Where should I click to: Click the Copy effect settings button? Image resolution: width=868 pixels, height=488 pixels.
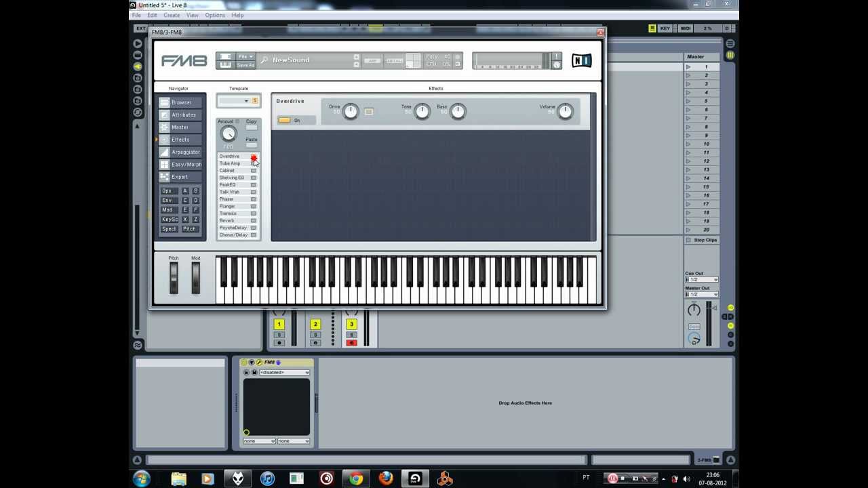(252, 127)
